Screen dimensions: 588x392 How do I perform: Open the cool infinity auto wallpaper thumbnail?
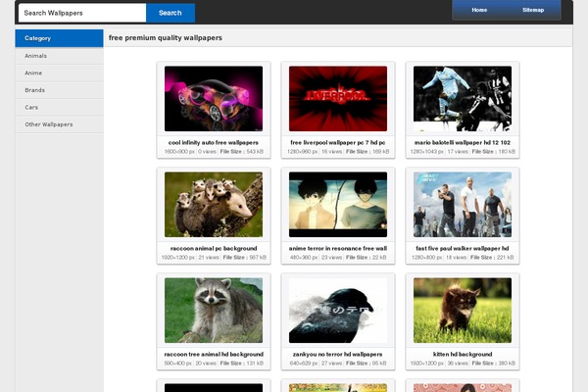214,99
